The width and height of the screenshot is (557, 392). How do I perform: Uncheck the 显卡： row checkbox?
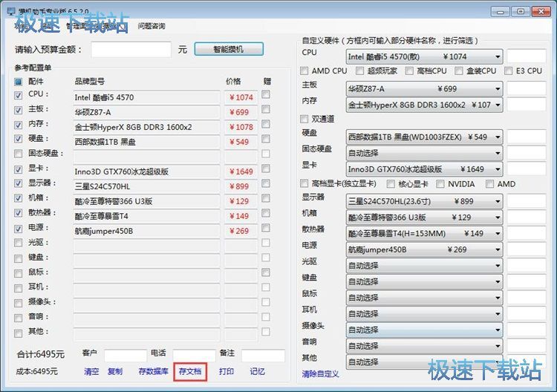pyautogui.click(x=18, y=169)
